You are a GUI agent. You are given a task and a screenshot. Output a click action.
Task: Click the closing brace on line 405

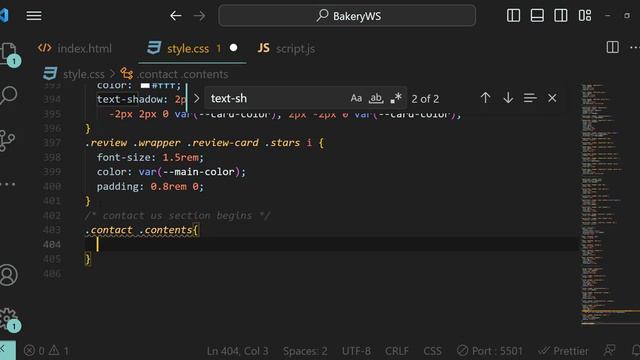88,259
